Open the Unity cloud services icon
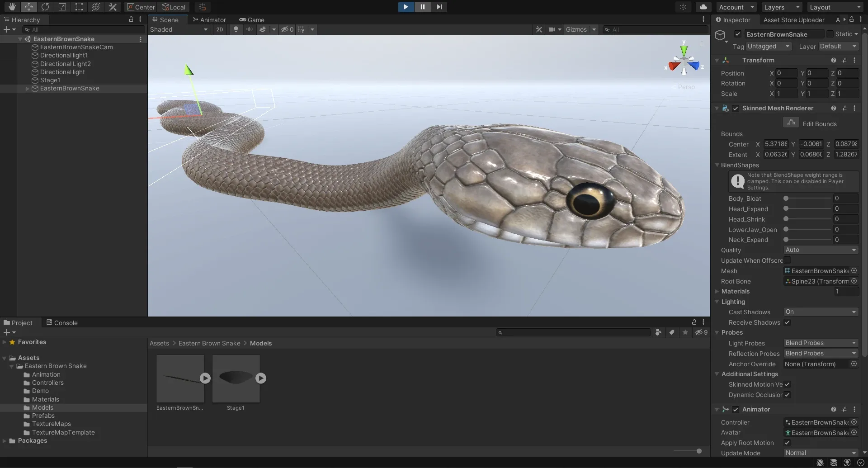This screenshot has height=468, width=868. tap(703, 7)
